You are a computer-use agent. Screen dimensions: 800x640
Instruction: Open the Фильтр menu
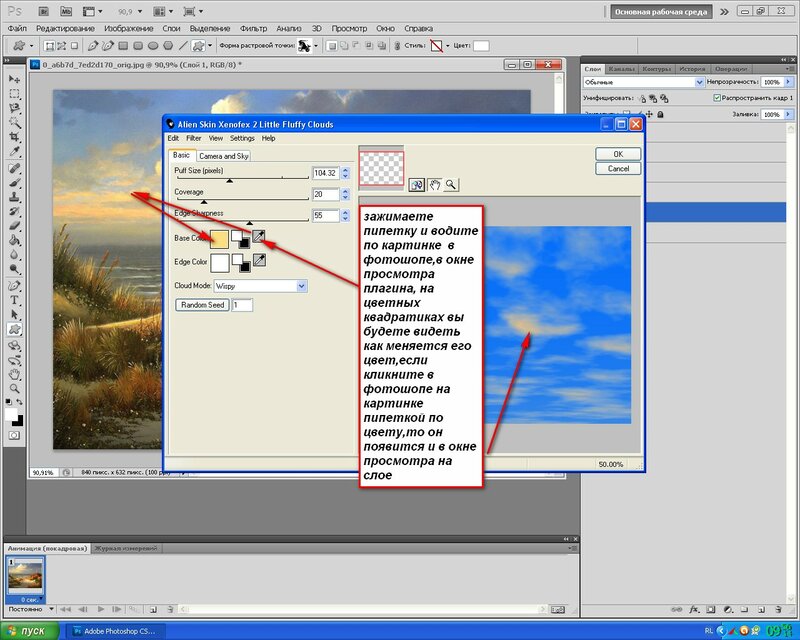[253, 29]
